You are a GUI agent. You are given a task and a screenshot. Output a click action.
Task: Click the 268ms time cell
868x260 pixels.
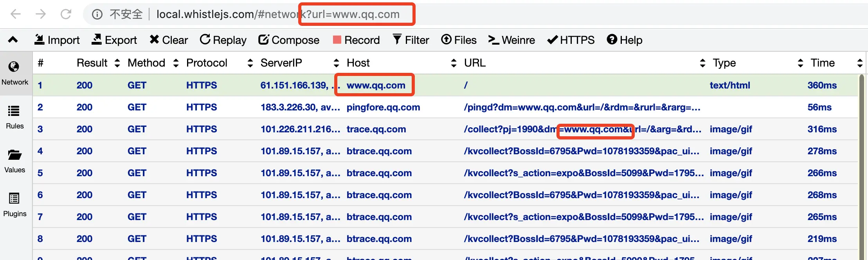[822, 195]
